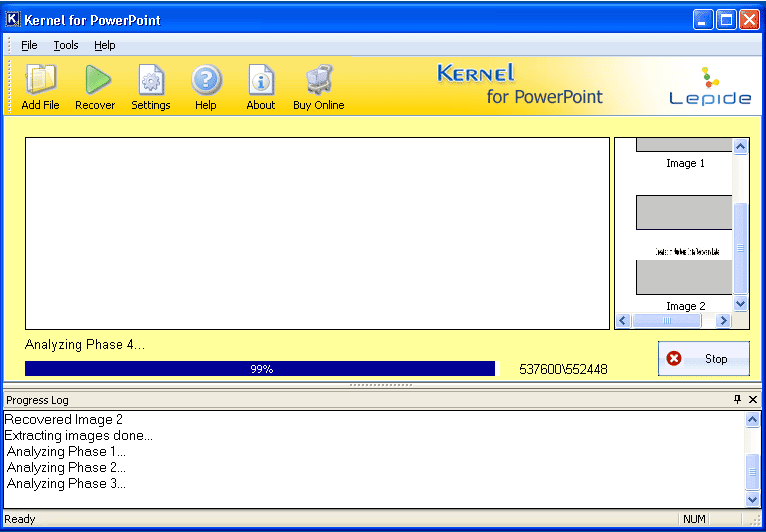Image resolution: width=766 pixels, height=532 pixels.
Task: Click the 'Analyzing Phase 4...' status label
Action: click(x=85, y=345)
